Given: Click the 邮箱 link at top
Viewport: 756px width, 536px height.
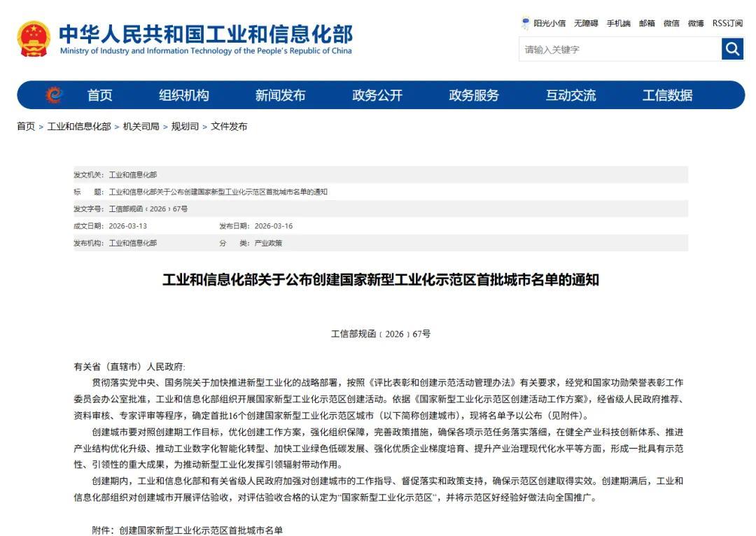Looking at the screenshot, I should pyautogui.click(x=647, y=23).
